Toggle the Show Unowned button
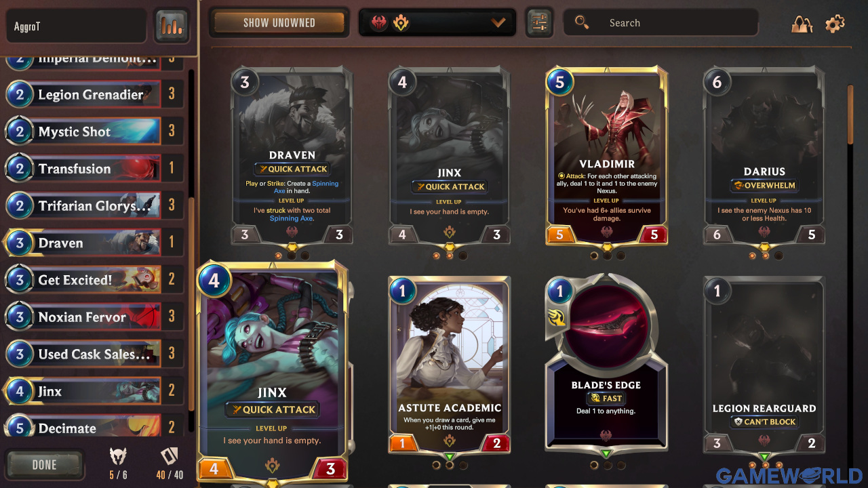Screen dimensions: 868x488 pyautogui.click(x=279, y=22)
